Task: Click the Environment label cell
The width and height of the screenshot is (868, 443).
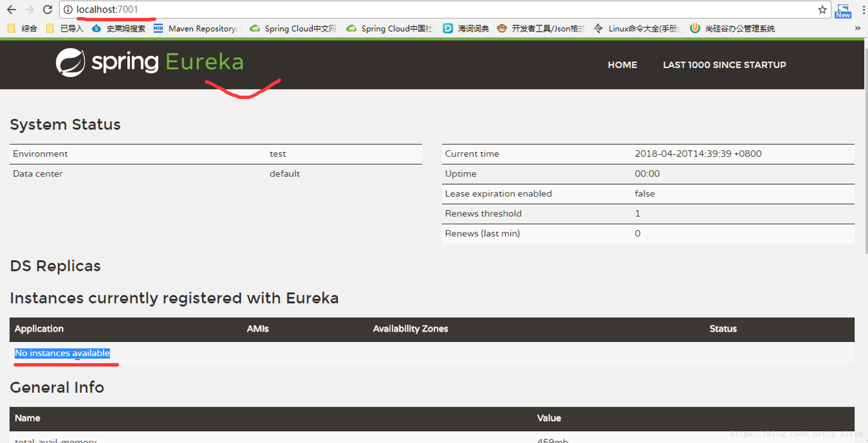Action: 40,154
